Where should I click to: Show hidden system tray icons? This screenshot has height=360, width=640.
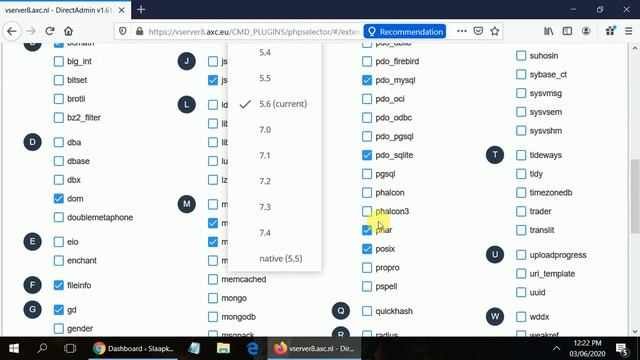pyautogui.click(x=556, y=349)
